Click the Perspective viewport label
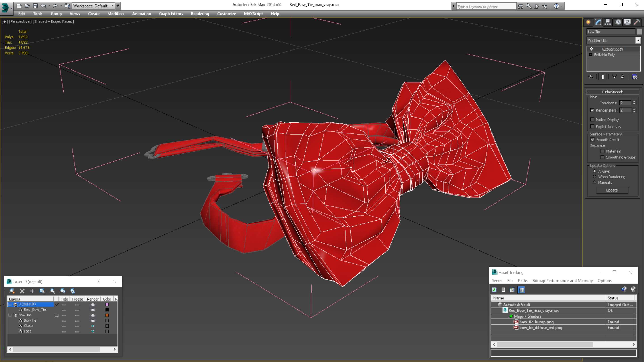The width and height of the screenshot is (644, 362). coord(20,21)
